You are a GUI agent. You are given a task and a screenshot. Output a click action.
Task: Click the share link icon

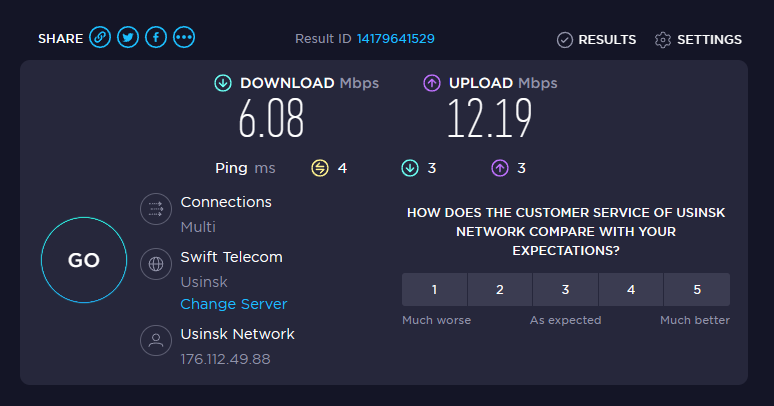point(99,38)
